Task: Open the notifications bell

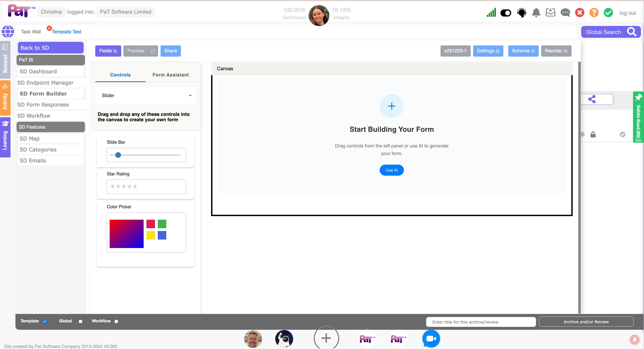Action: [536, 13]
